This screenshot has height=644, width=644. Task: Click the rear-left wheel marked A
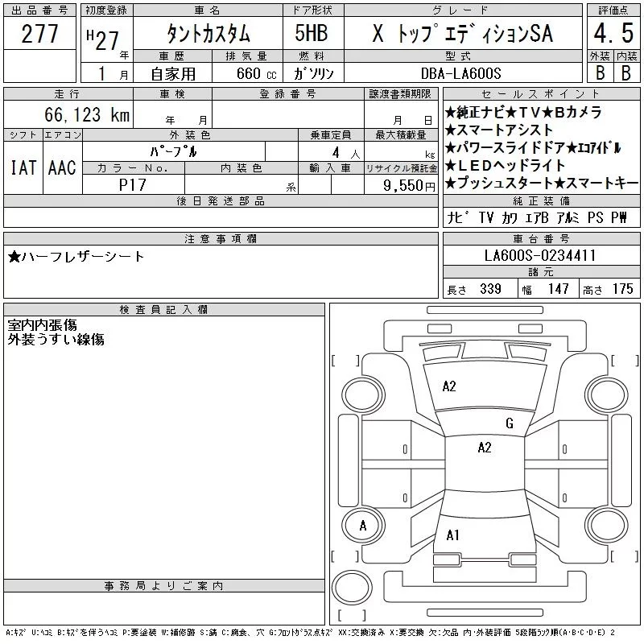click(363, 526)
